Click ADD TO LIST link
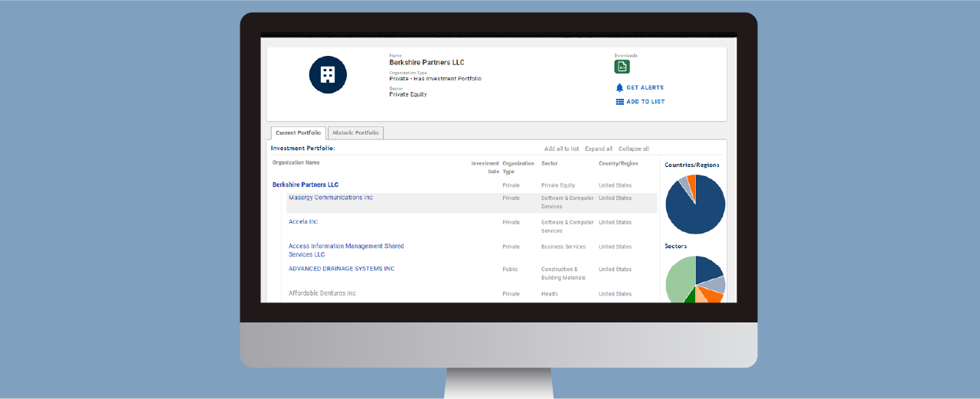The width and height of the screenshot is (980, 399). (x=645, y=101)
